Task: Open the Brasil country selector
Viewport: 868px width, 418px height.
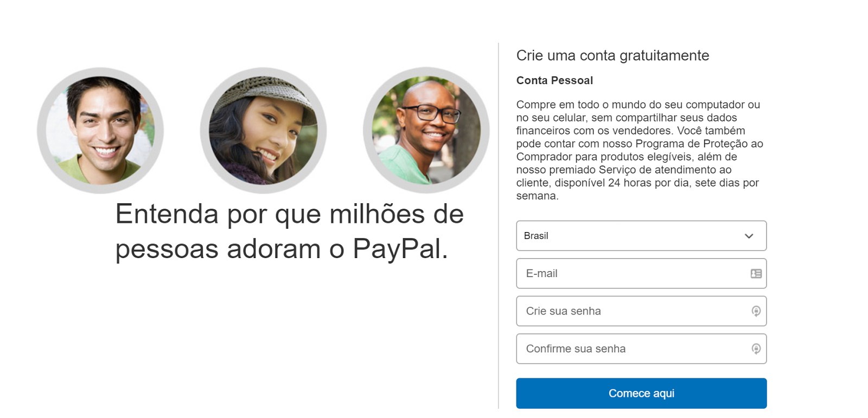Action: click(641, 236)
